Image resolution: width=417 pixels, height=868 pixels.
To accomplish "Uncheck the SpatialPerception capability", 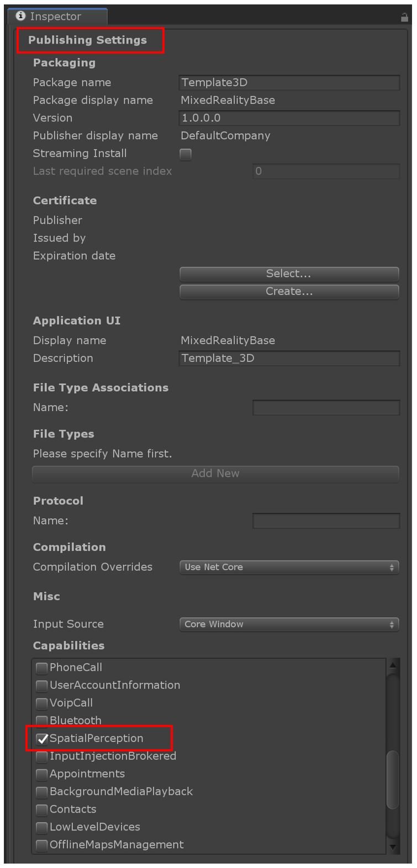I will pos(42,739).
